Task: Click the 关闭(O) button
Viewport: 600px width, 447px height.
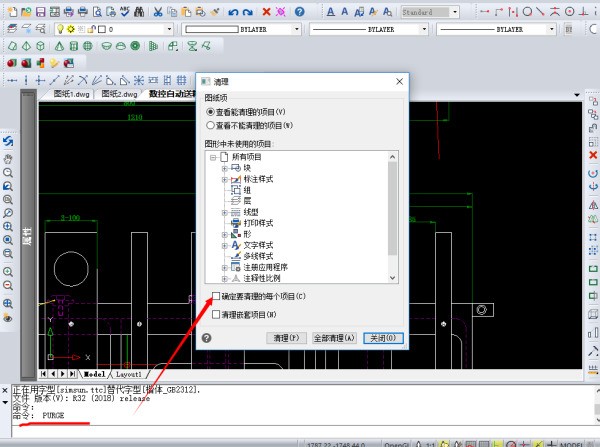Action: [384, 339]
